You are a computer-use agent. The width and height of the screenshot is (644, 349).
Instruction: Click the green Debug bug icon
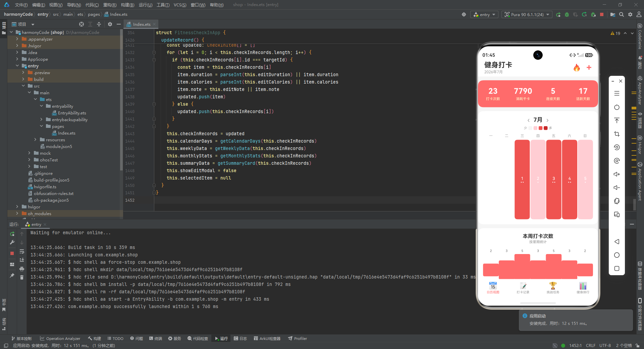[x=567, y=15]
